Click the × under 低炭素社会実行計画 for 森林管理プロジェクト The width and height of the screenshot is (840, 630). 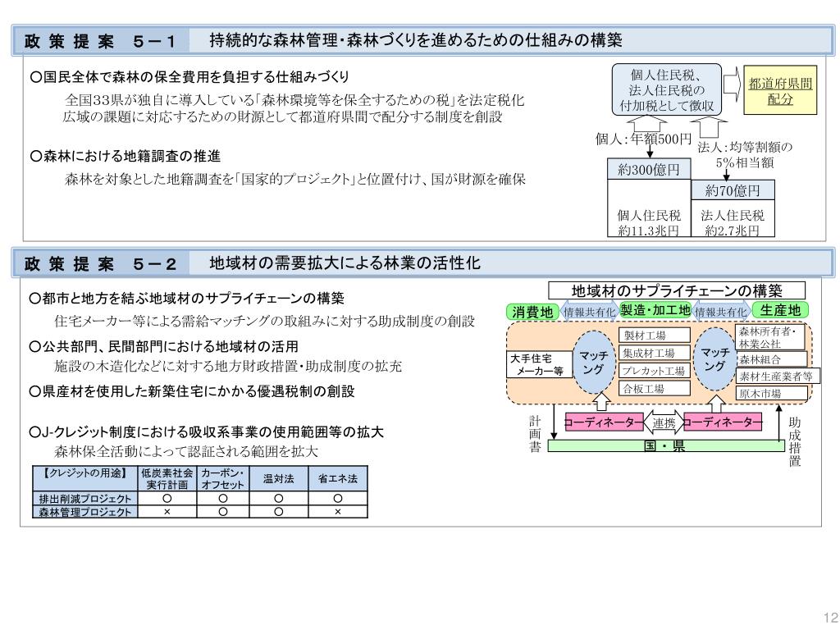pos(167,512)
